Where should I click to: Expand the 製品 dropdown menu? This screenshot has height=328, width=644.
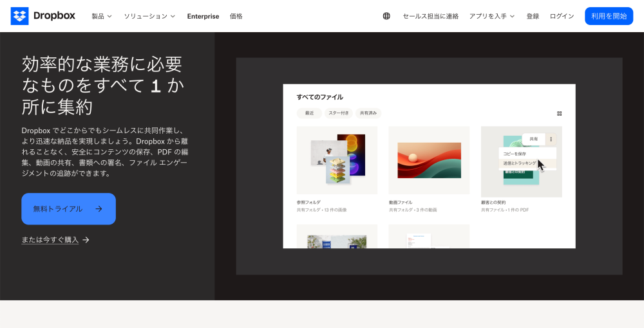click(101, 16)
